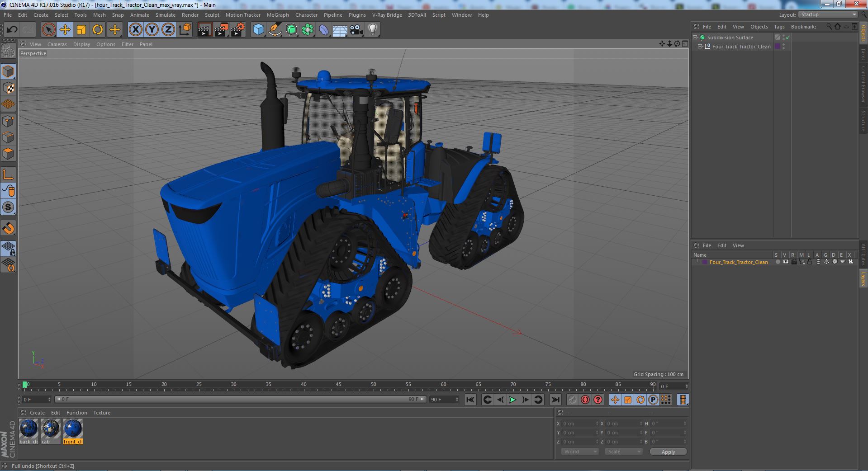Add a Cube primitive object
The image size is (868, 471).
pyautogui.click(x=258, y=30)
